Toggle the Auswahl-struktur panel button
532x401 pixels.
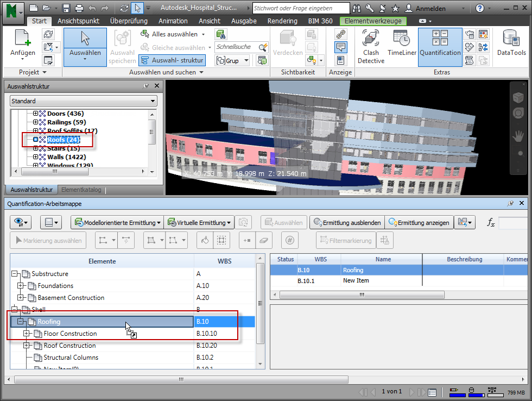click(x=172, y=60)
